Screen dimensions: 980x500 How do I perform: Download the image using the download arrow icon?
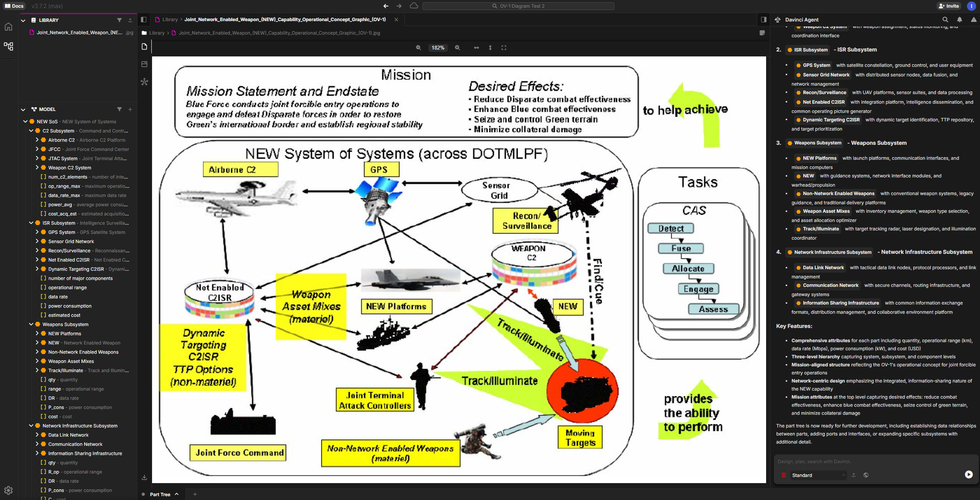[x=144, y=477]
